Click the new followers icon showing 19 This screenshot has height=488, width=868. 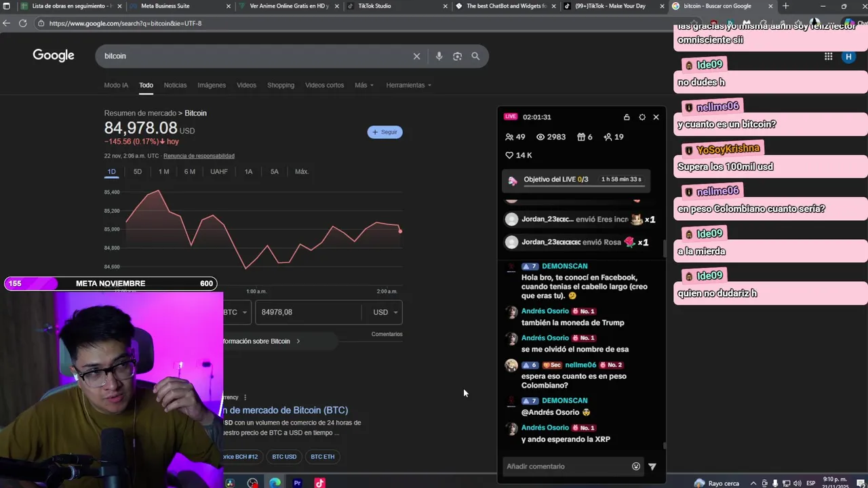click(x=608, y=137)
